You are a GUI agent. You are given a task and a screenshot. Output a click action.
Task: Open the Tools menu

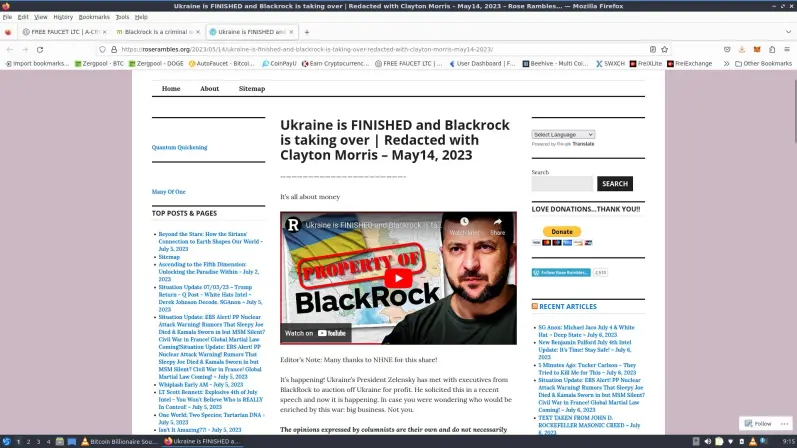coord(122,17)
